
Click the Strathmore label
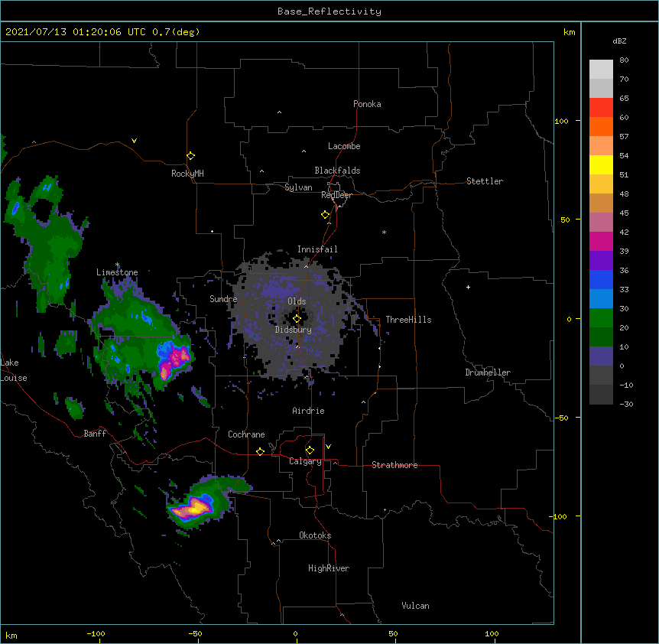click(394, 465)
